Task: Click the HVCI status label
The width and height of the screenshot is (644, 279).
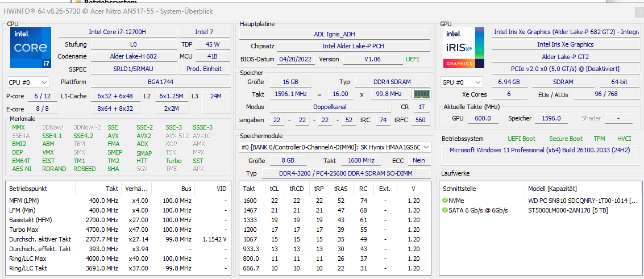Action: tap(624, 139)
